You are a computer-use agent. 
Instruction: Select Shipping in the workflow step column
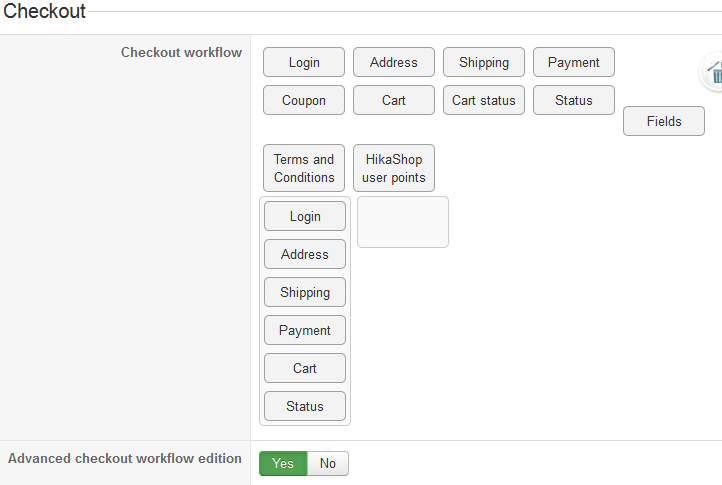[305, 292]
